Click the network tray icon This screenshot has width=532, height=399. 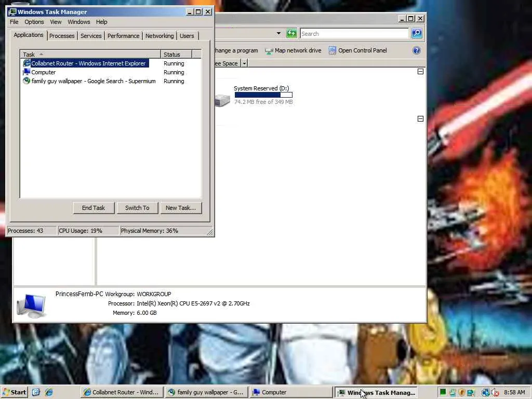tap(486, 393)
